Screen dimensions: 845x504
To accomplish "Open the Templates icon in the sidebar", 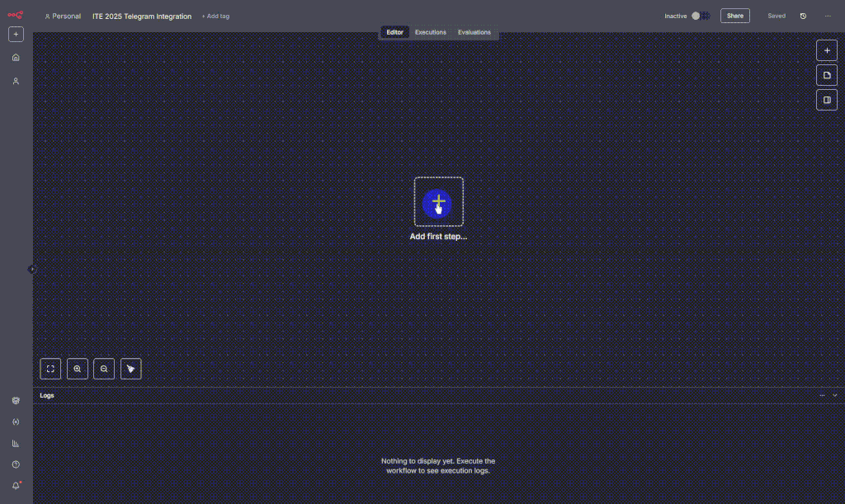I will (16, 401).
